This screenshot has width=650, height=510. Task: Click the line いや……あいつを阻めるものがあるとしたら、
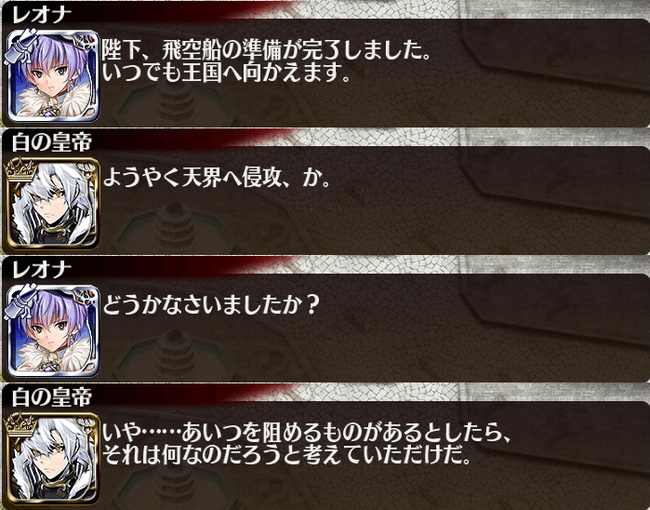[x=306, y=434]
